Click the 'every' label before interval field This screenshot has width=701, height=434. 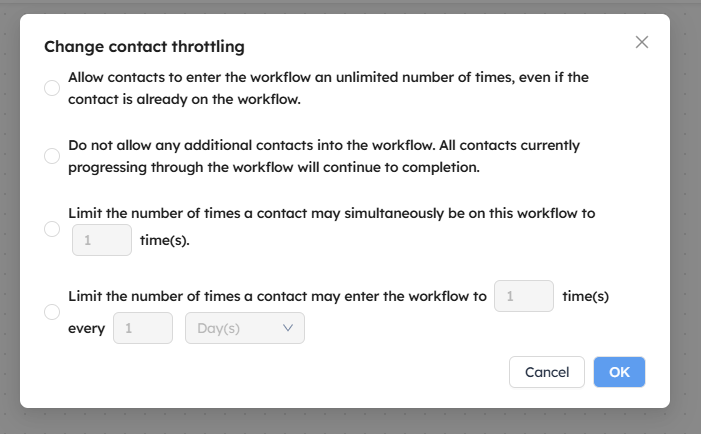pyautogui.click(x=86, y=328)
